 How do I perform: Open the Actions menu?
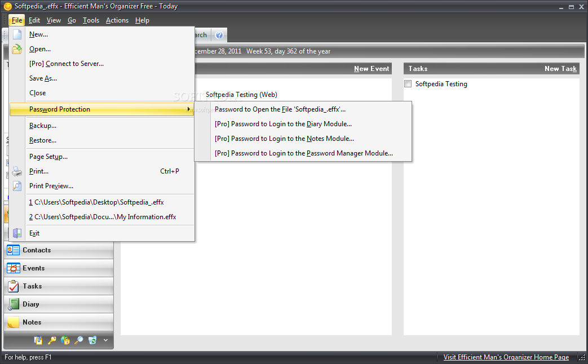pyautogui.click(x=117, y=20)
